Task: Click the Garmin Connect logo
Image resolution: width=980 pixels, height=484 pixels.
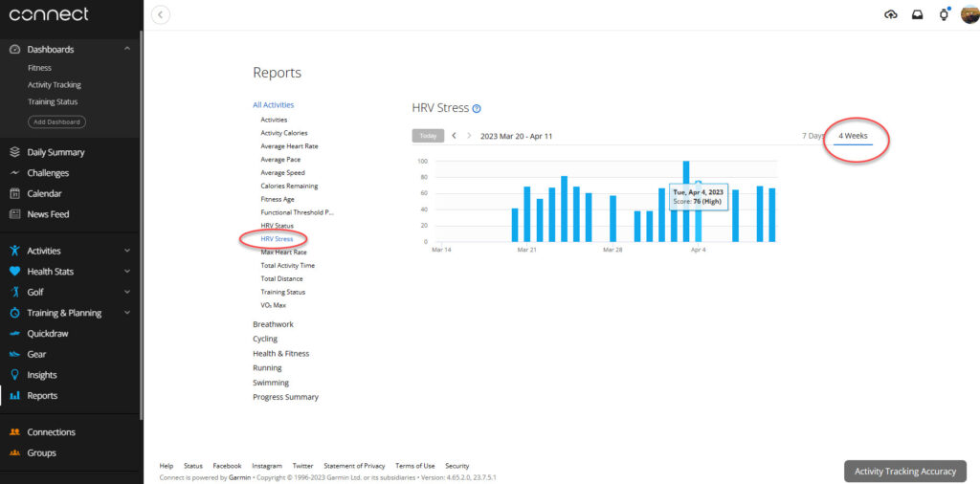Action: 49,14
